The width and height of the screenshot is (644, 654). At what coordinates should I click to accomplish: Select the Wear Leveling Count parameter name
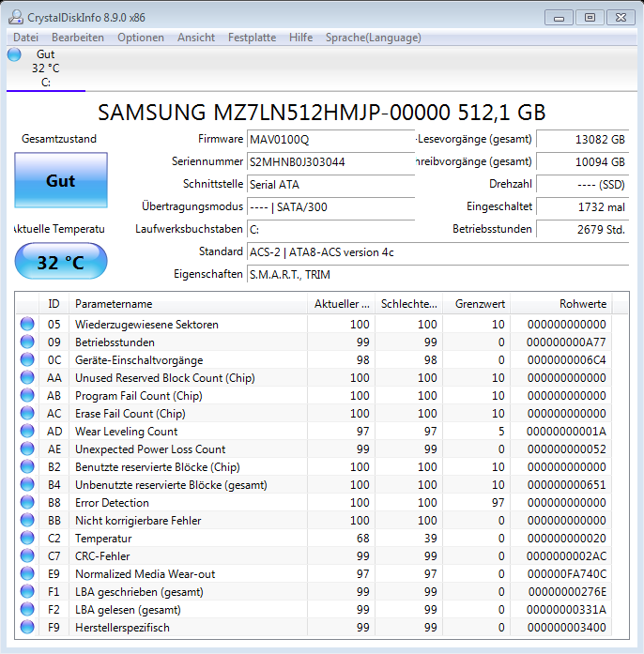[126, 432]
